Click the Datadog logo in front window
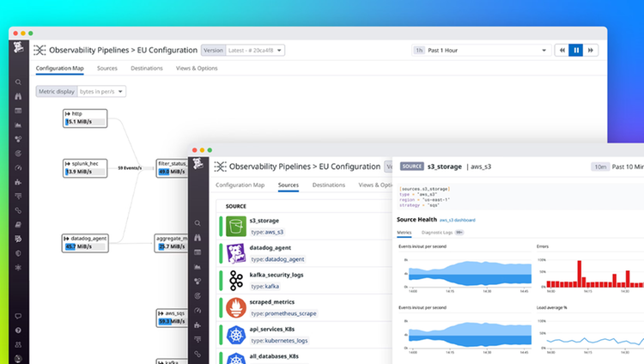Image resolution: width=644 pixels, height=364 pixels. pyautogui.click(x=198, y=163)
